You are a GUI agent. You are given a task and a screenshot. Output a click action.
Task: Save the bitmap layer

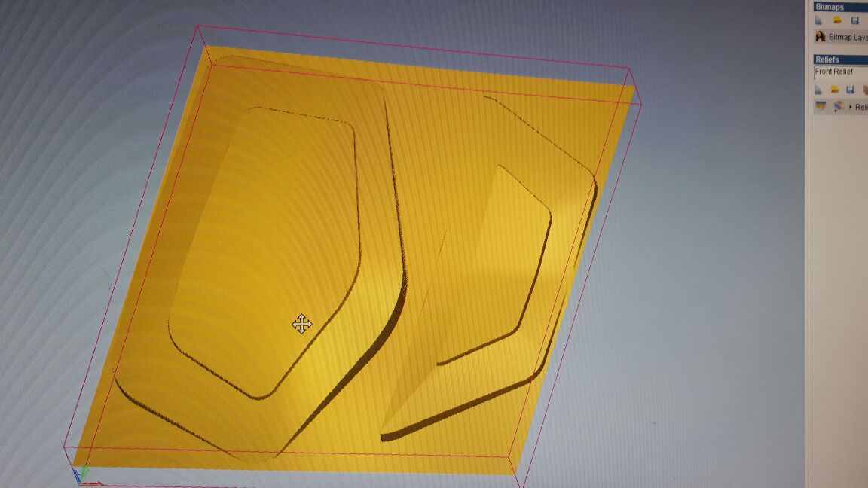(x=854, y=20)
